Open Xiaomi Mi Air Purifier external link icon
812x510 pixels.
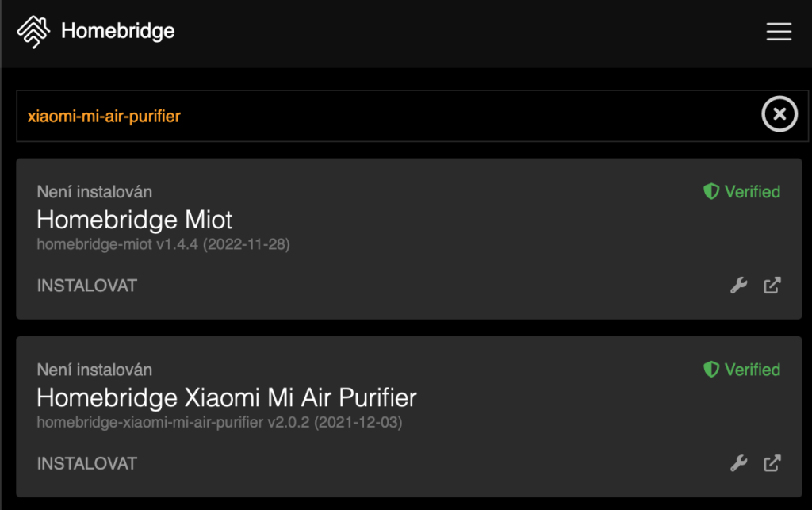(772, 463)
